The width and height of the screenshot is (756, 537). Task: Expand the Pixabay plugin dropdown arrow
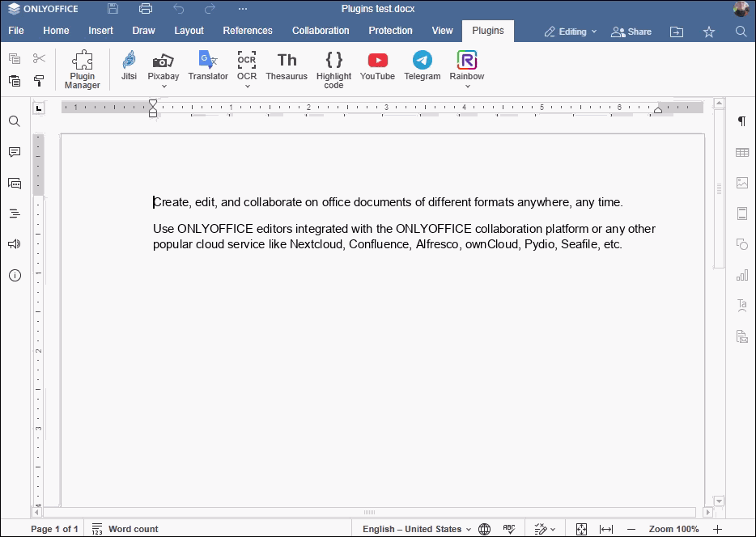[164, 87]
